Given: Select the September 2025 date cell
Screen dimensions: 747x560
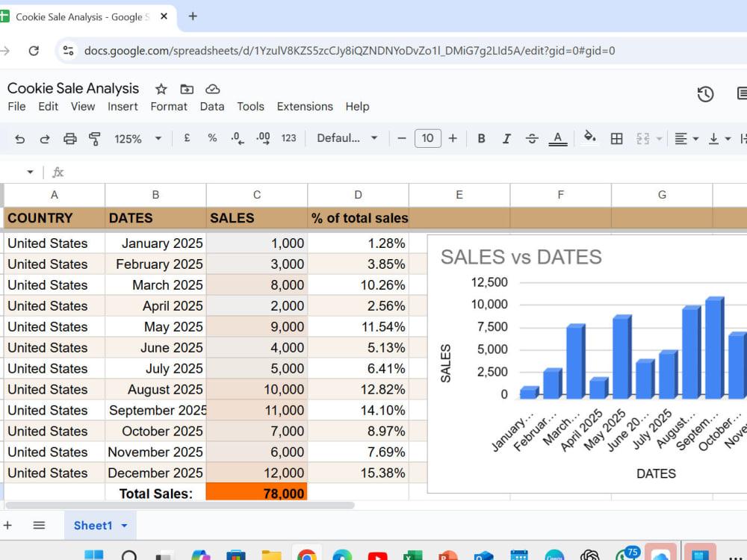Looking at the screenshot, I should [x=155, y=410].
